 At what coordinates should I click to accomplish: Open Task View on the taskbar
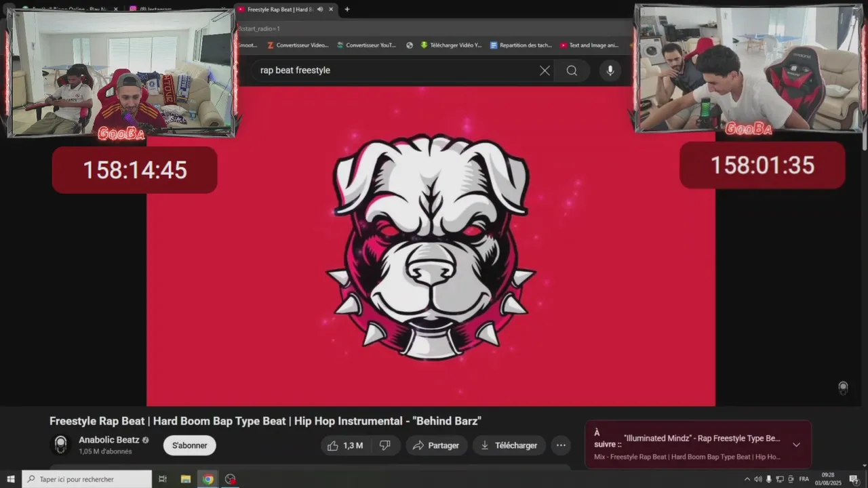coord(163,479)
